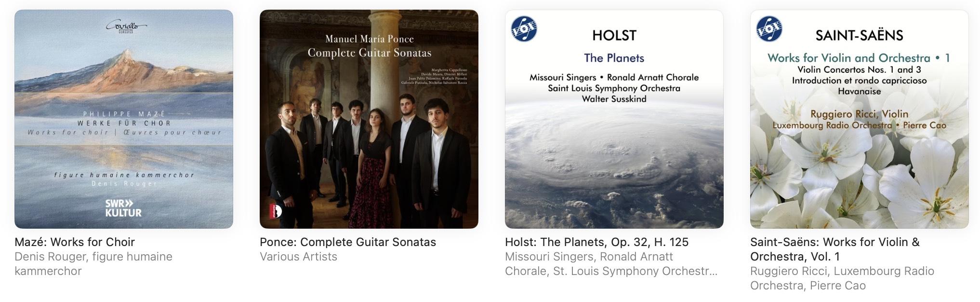Click the SWR Kultur logo on Mazé cover

pos(123,208)
